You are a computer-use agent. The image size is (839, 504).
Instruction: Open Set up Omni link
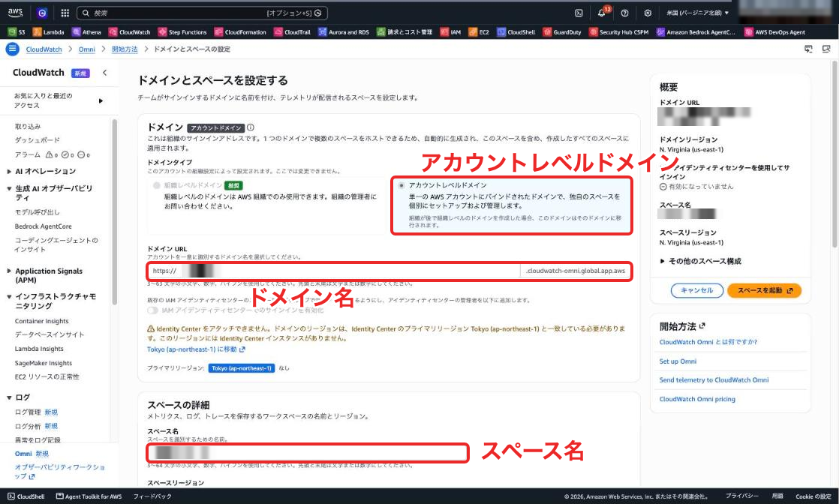678,361
